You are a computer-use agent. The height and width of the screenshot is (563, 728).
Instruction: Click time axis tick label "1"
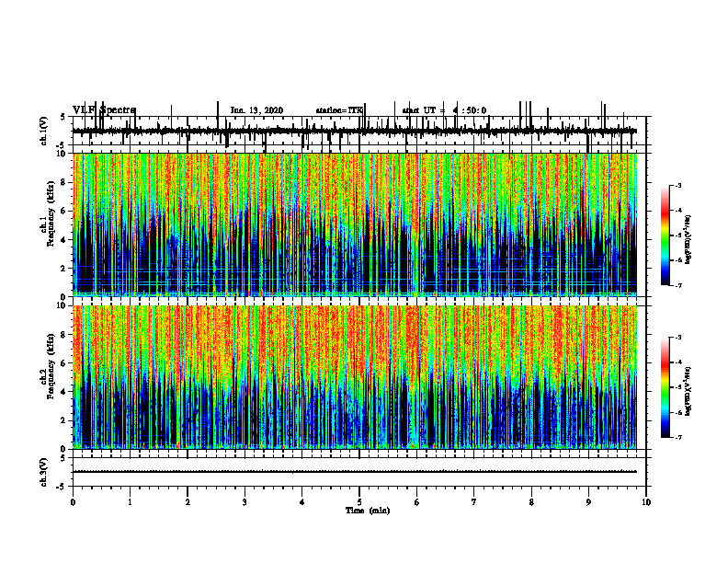(x=130, y=502)
